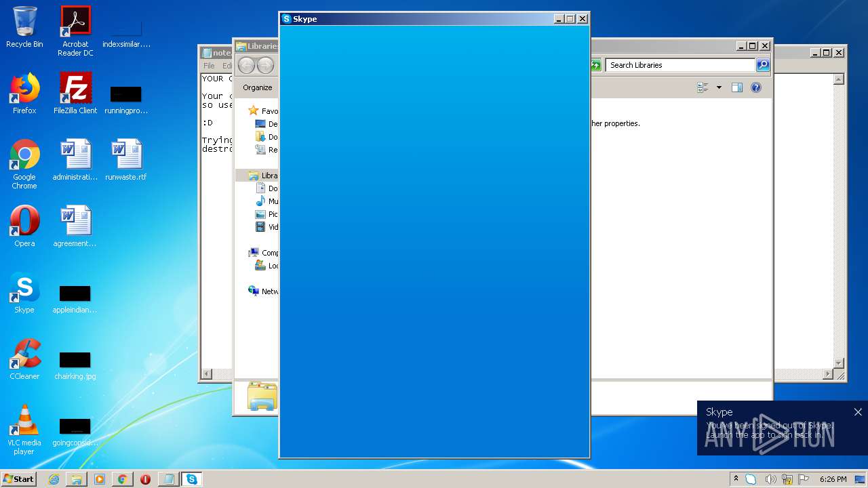Select Computer in the navigation pane

[x=263, y=253]
